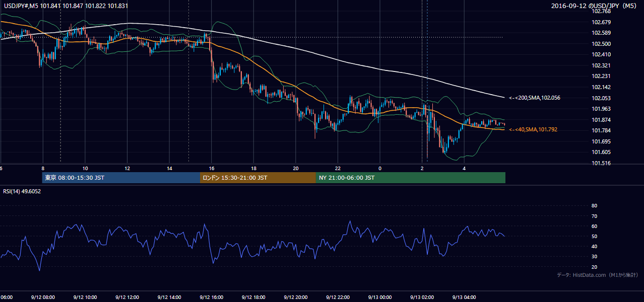Click the 200 SMA 102.056 label
Screen dimensions: 644x302
(535, 98)
